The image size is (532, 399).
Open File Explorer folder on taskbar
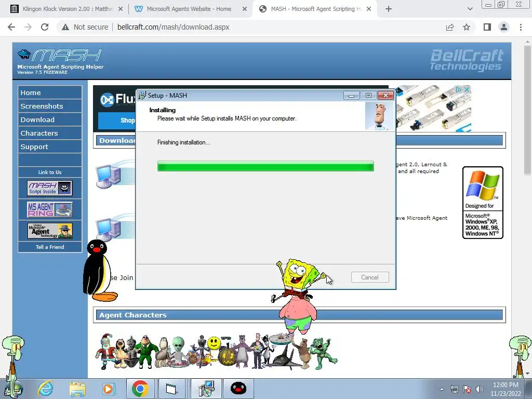click(x=77, y=389)
